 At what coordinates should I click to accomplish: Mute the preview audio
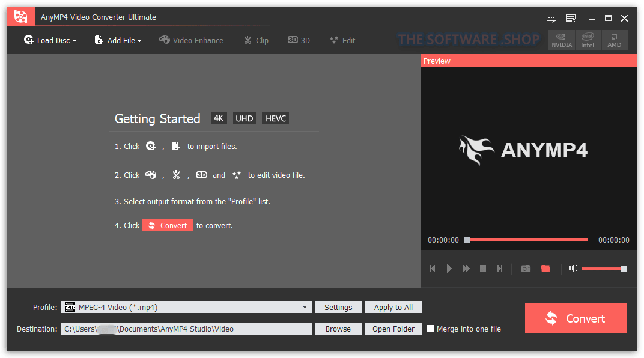(x=573, y=268)
